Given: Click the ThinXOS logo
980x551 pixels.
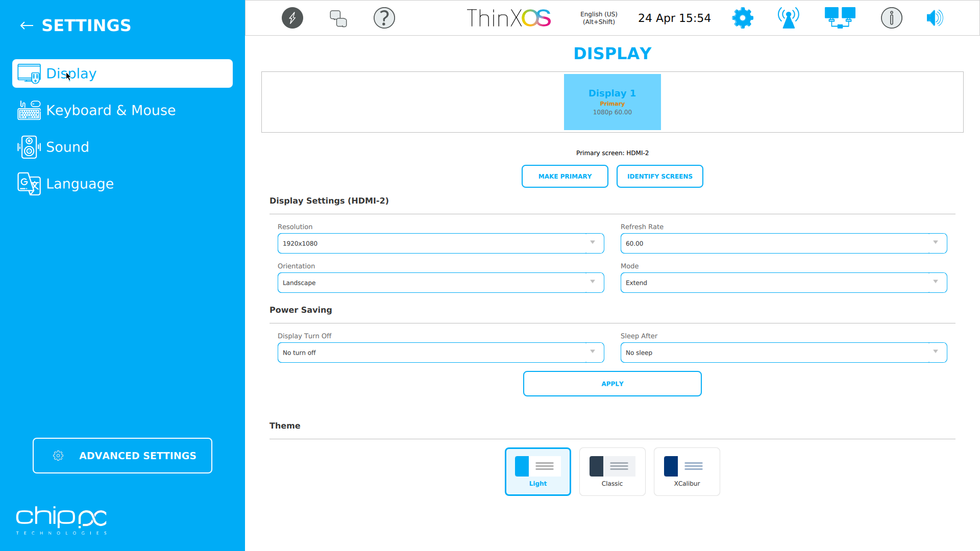Looking at the screenshot, I should pos(509,18).
